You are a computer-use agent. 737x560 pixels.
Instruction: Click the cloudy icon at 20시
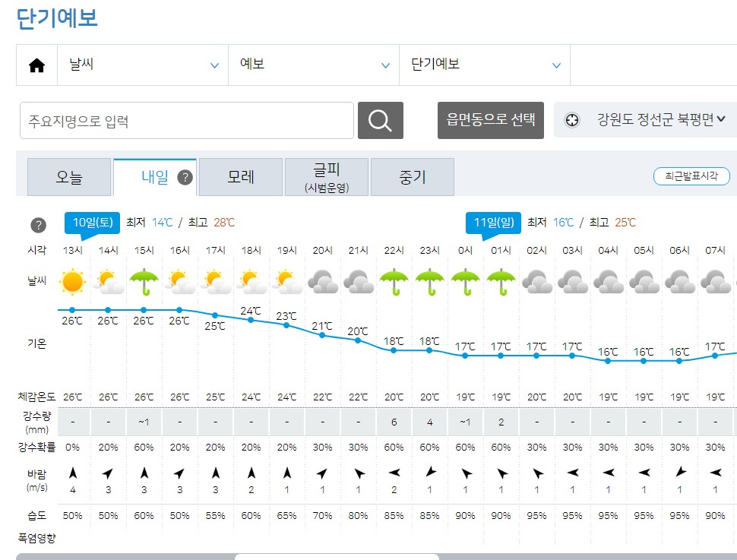(x=322, y=283)
